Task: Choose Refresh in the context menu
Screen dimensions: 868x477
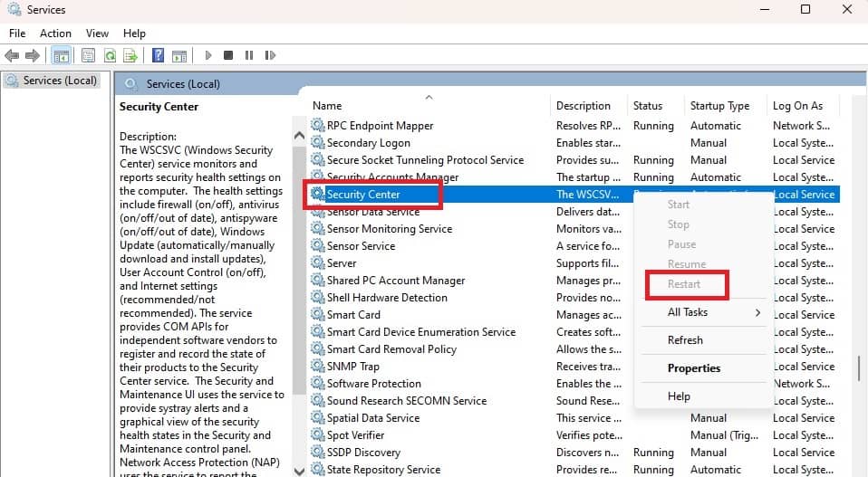Action: [x=685, y=340]
